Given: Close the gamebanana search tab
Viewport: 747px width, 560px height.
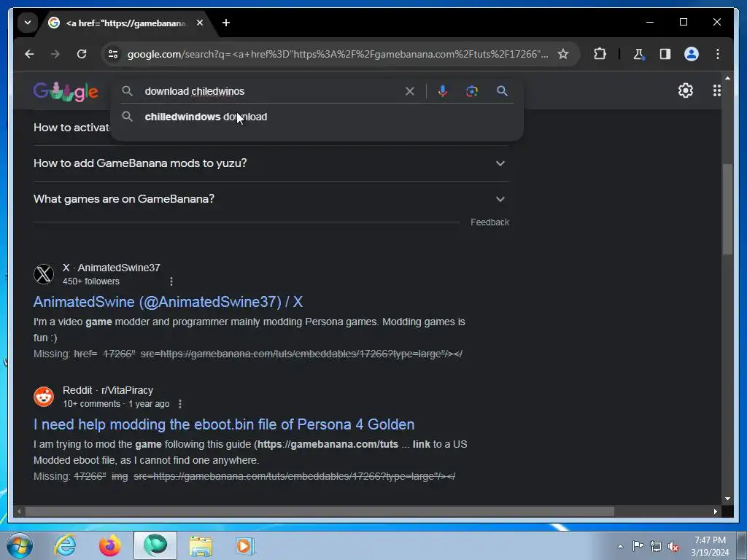Looking at the screenshot, I should [200, 23].
